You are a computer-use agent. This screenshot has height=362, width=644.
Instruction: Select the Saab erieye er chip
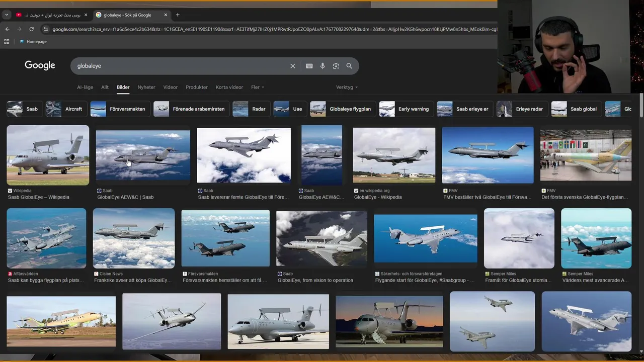465,109
